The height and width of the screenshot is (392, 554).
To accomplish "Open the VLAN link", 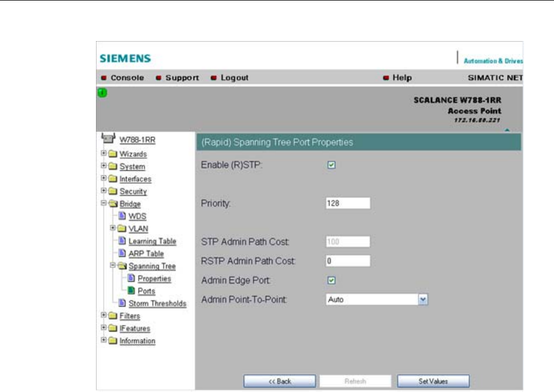I will click(x=138, y=229).
